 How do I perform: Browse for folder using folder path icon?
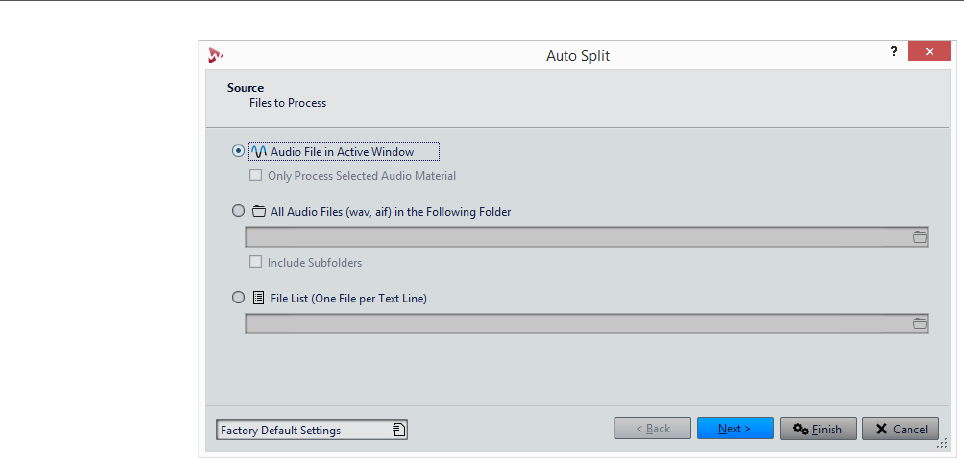[919, 237]
